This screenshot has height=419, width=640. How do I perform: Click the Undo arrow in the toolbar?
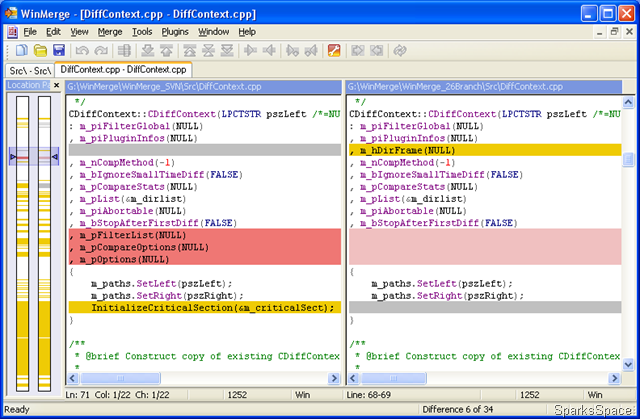pos(80,50)
